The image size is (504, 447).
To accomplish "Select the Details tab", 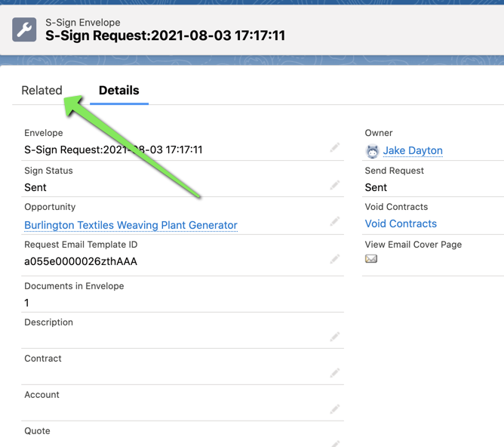I will pos(119,91).
